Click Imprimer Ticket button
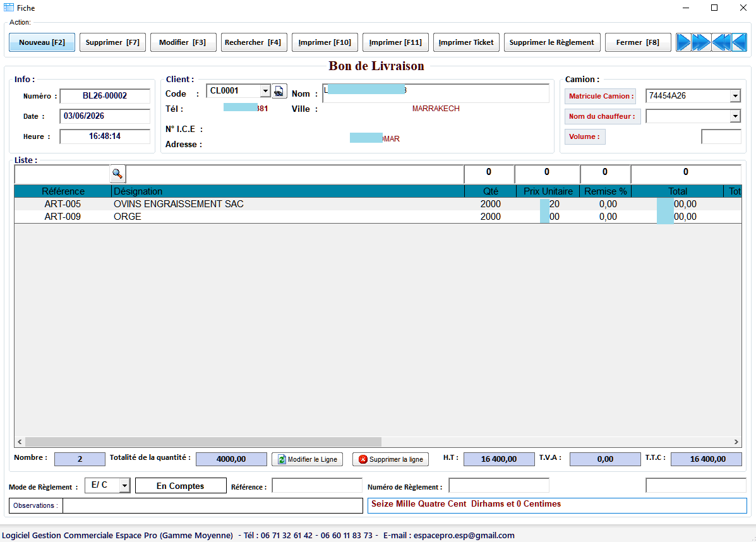This screenshot has height=542, width=756. 466,42
